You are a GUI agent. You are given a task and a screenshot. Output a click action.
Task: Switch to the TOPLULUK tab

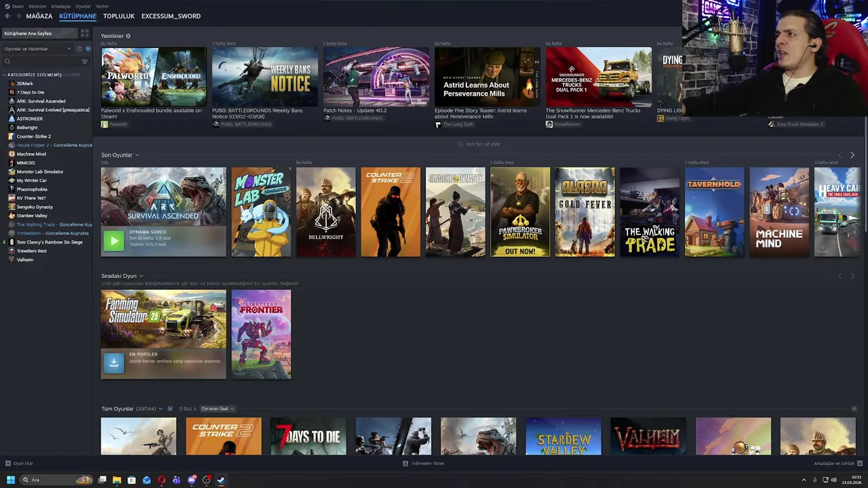[119, 16]
